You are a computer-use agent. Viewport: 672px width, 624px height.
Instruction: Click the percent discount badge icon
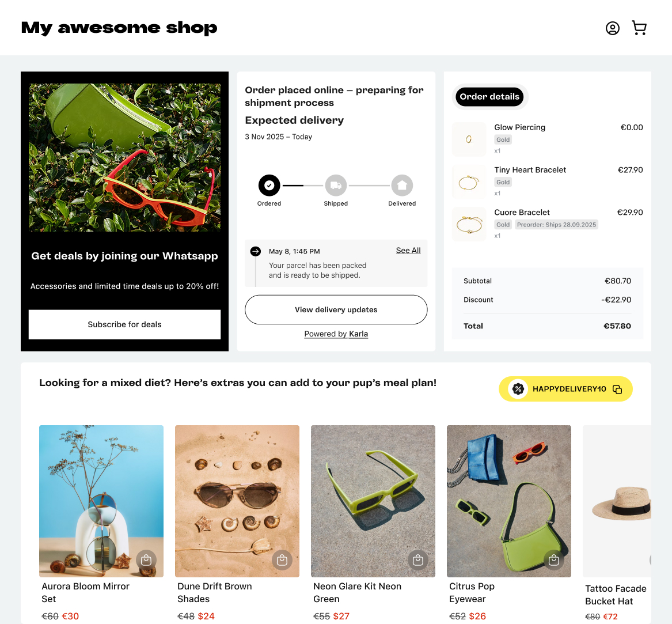point(518,389)
